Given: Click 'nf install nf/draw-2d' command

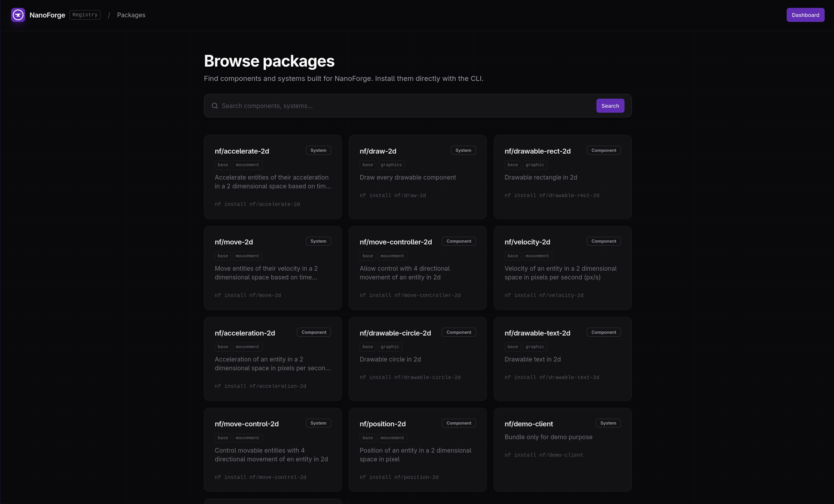Looking at the screenshot, I should point(393,196).
